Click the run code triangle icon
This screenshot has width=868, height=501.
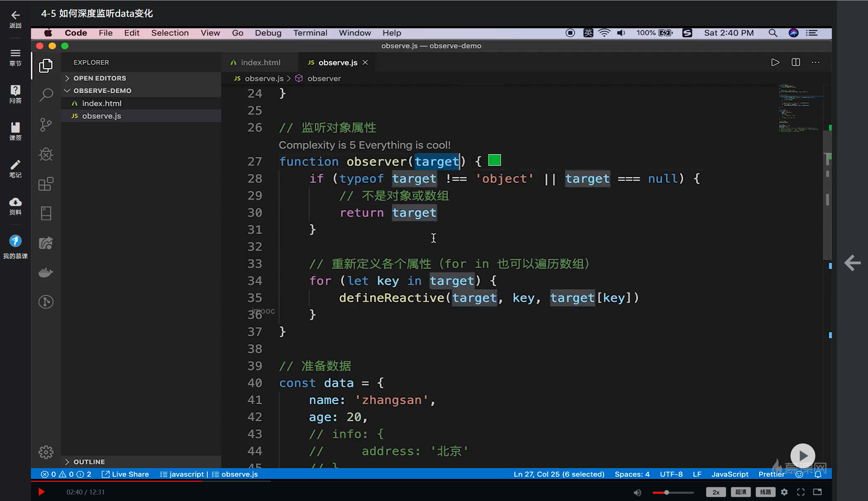coord(775,62)
